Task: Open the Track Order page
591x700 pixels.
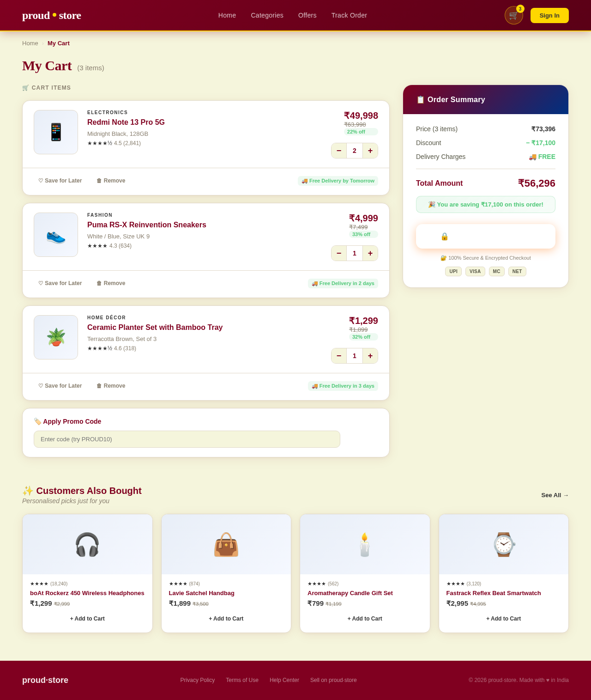Action: click(349, 15)
